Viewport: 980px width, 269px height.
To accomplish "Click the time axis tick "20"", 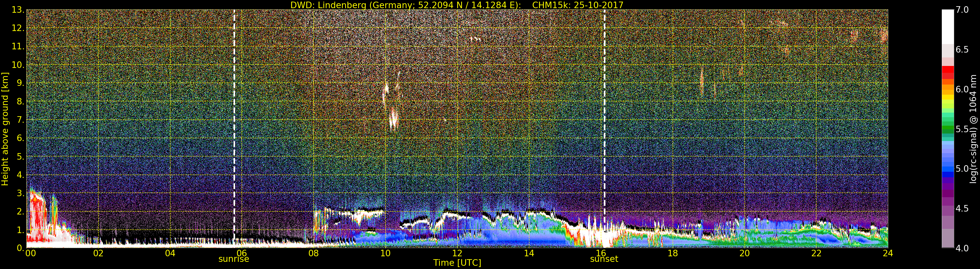I will tap(745, 253).
